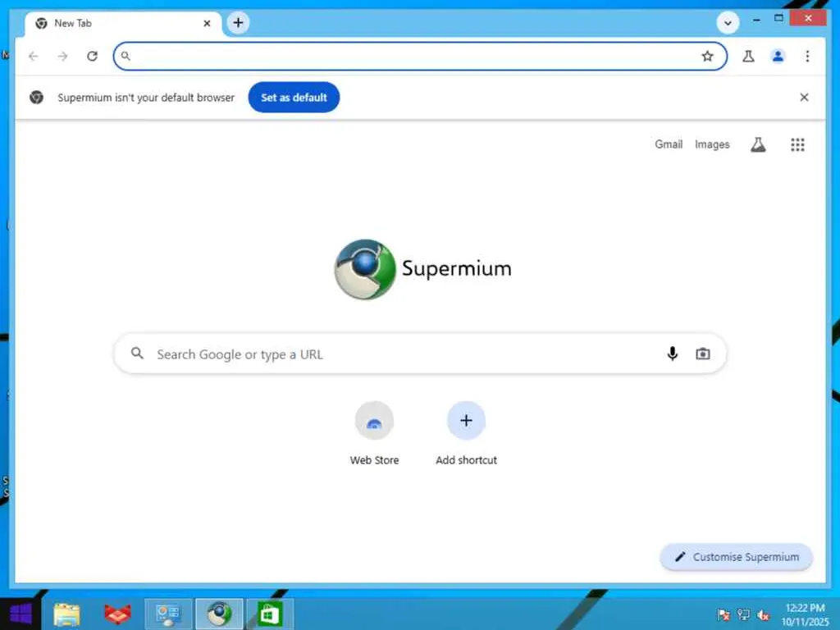
Task: Click Set as default button
Action: point(294,98)
